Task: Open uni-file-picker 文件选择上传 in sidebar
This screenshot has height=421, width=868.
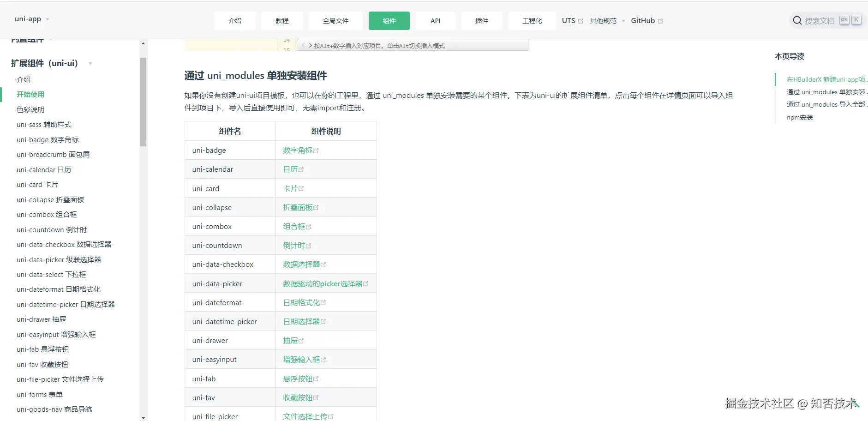Action: pos(60,379)
